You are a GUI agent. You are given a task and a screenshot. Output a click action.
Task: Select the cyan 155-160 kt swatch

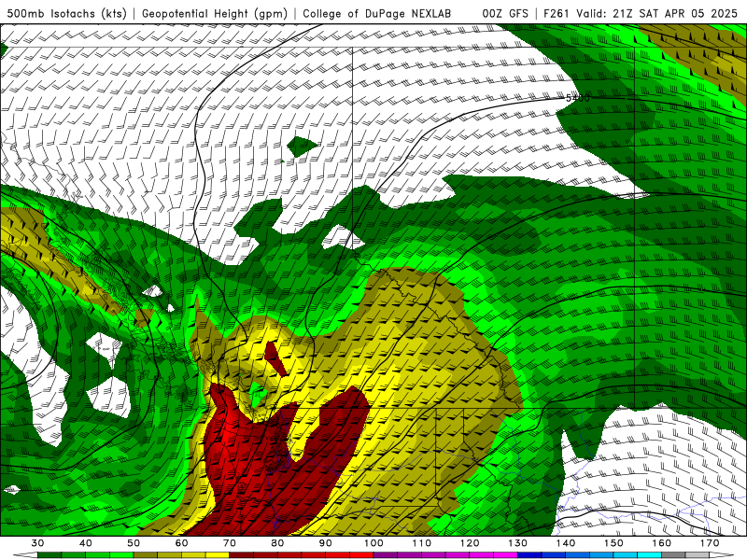pyautogui.click(x=650, y=555)
